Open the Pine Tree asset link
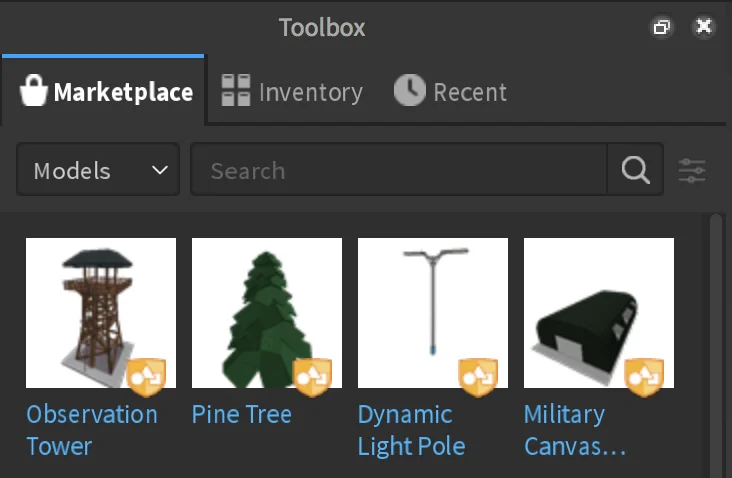Image resolution: width=732 pixels, height=478 pixels. (x=242, y=415)
